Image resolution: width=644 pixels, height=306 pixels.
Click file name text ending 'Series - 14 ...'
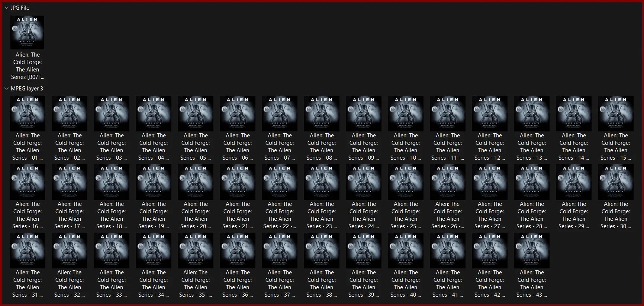pos(574,147)
